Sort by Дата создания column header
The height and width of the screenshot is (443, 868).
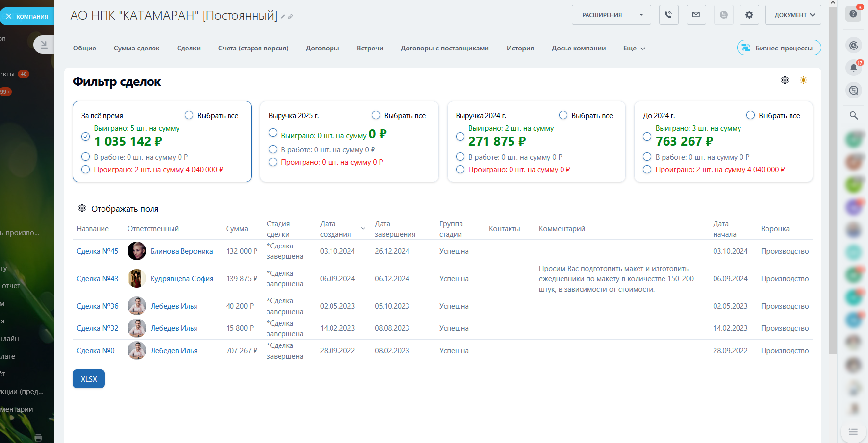tap(335, 229)
